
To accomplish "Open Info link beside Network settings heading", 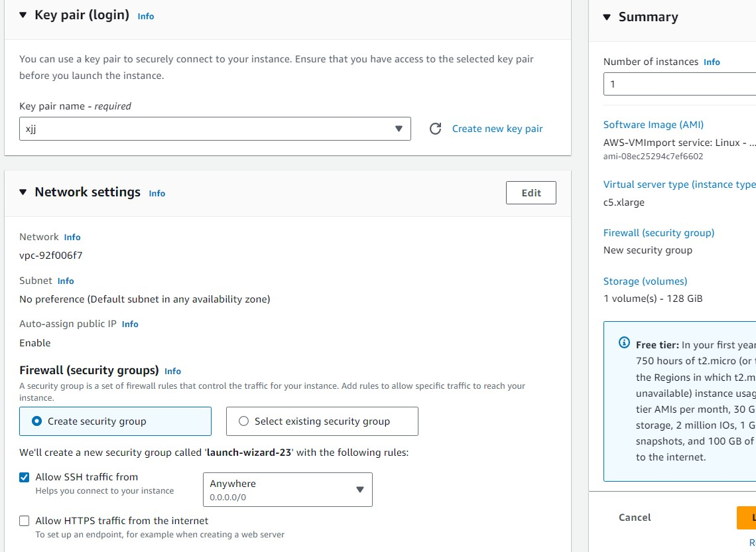I will [x=157, y=194].
